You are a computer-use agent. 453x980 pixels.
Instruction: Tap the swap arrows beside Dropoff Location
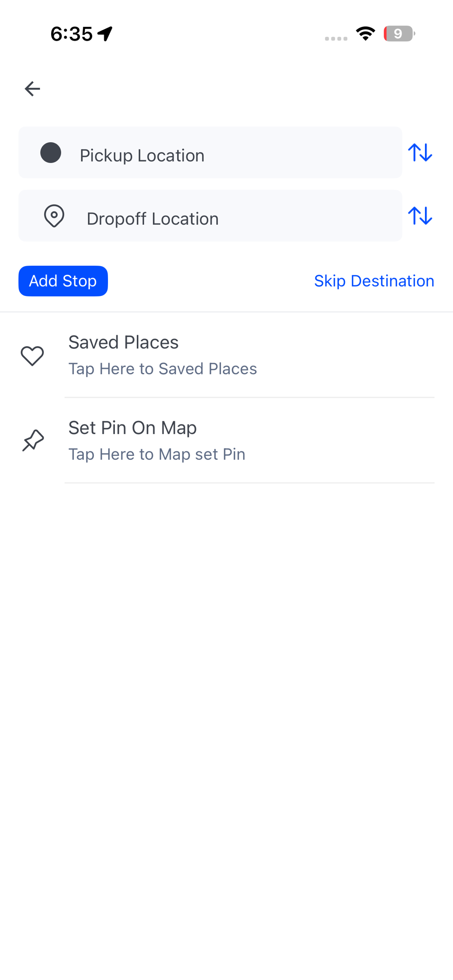[420, 216]
